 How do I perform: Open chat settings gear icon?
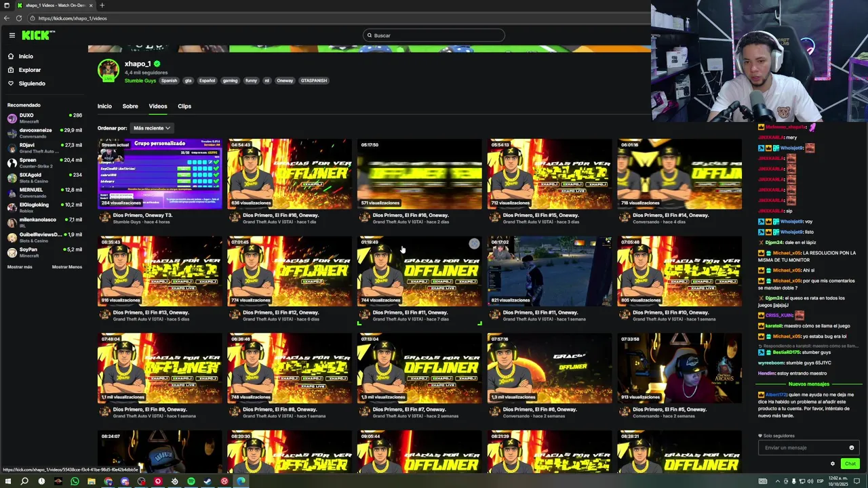tap(833, 464)
